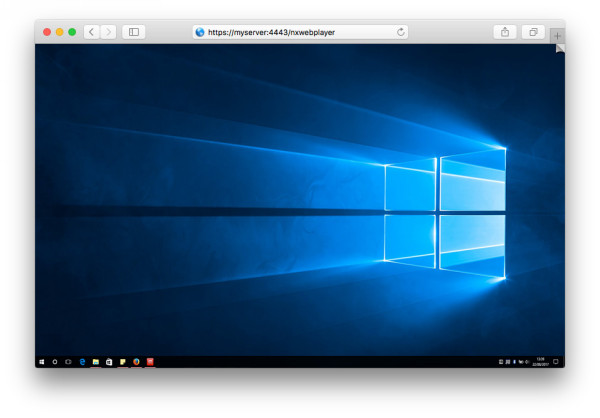600x418 pixels.
Task: Toggle the Safari sidebar
Action: [x=134, y=32]
